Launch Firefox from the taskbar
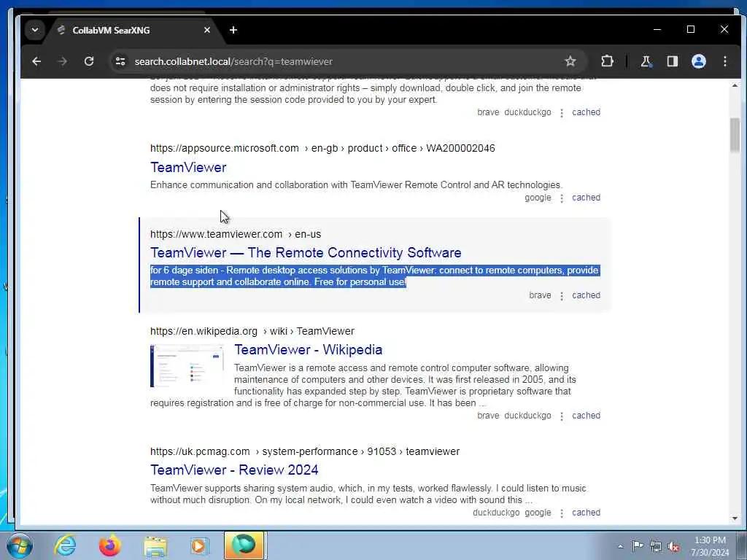The width and height of the screenshot is (747, 560). coord(110,545)
